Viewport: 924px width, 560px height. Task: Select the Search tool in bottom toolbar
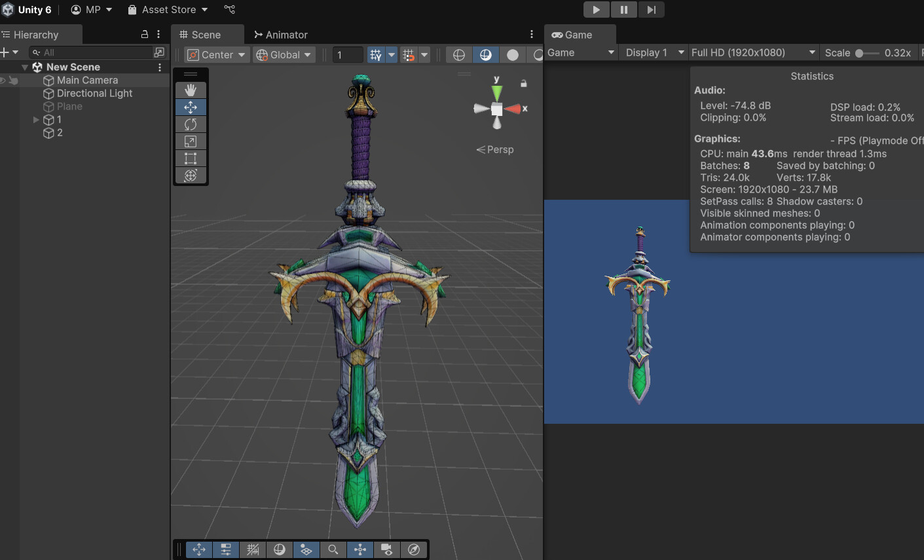(x=333, y=550)
